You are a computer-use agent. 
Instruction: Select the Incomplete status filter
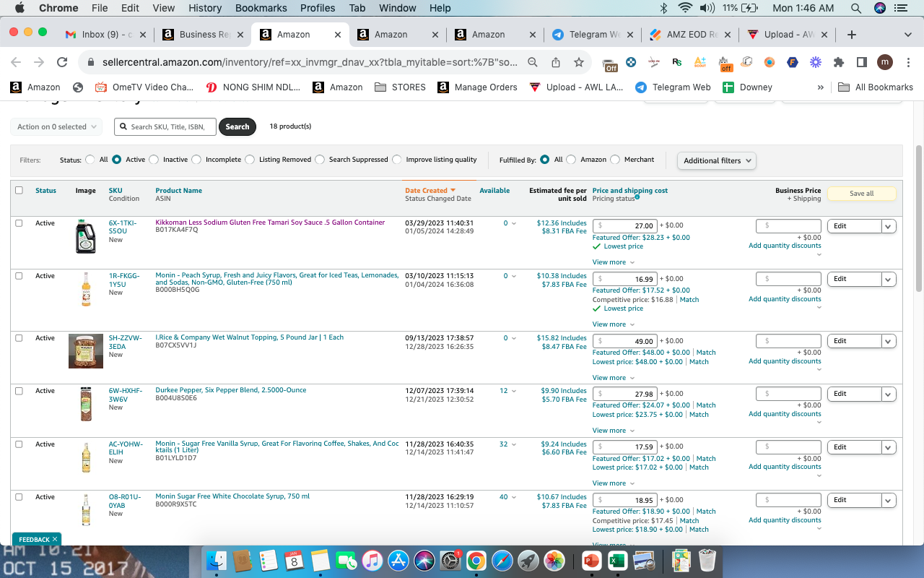196,160
